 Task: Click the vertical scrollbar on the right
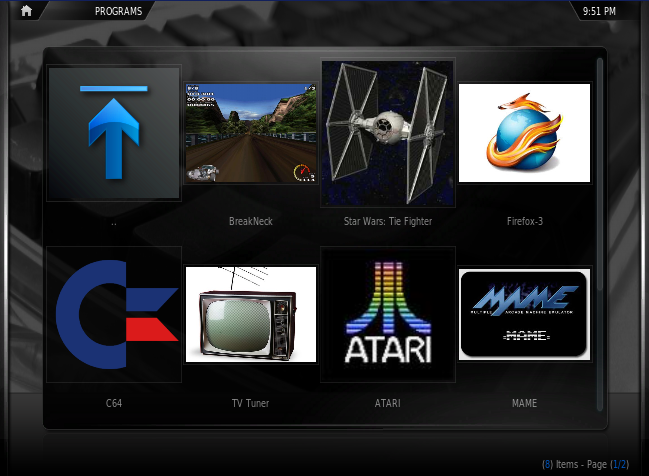tap(600, 234)
